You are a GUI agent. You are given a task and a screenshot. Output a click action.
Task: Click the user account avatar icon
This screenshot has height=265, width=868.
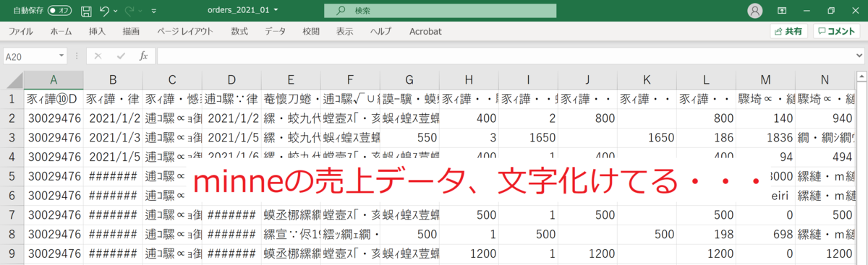click(755, 11)
